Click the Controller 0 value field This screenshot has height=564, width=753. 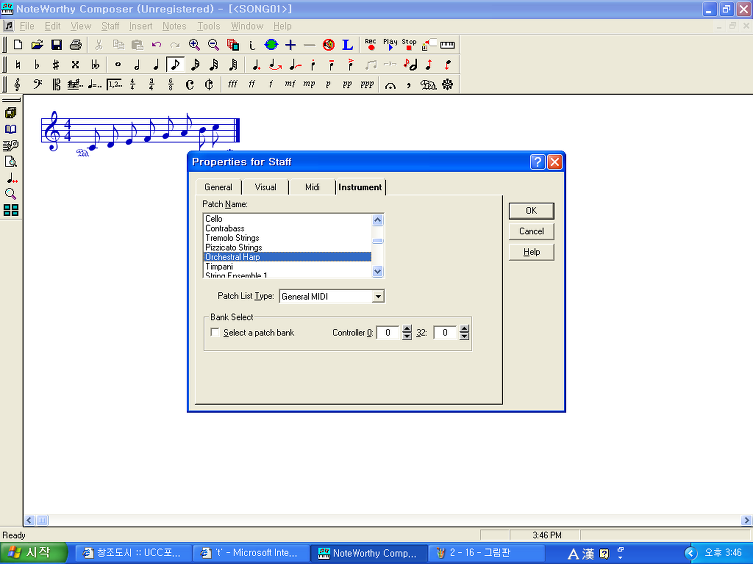tap(388, 332)
